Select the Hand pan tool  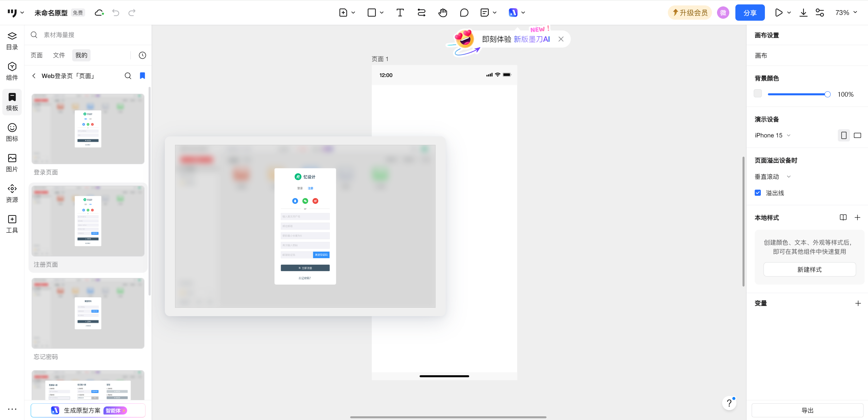pos(443,13)
